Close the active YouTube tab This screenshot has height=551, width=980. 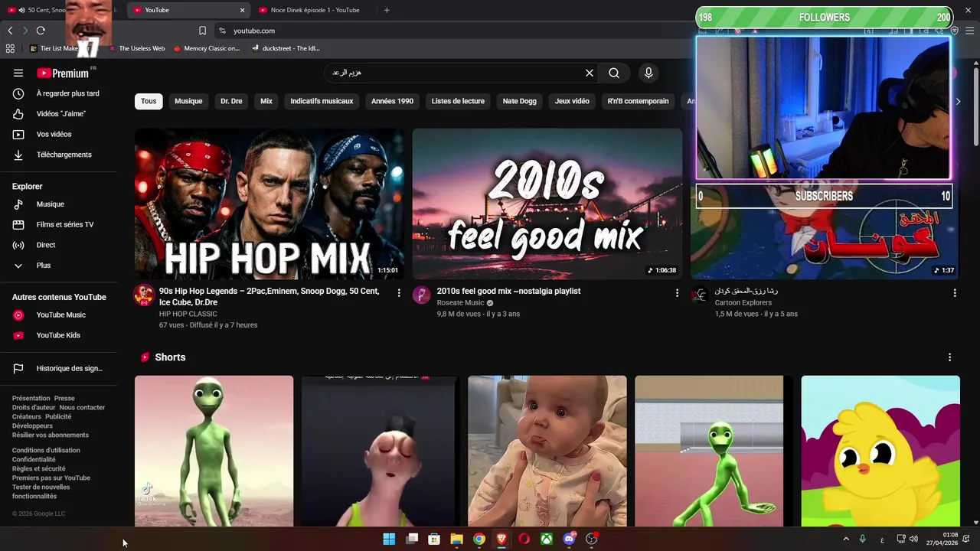coord(243,10)
